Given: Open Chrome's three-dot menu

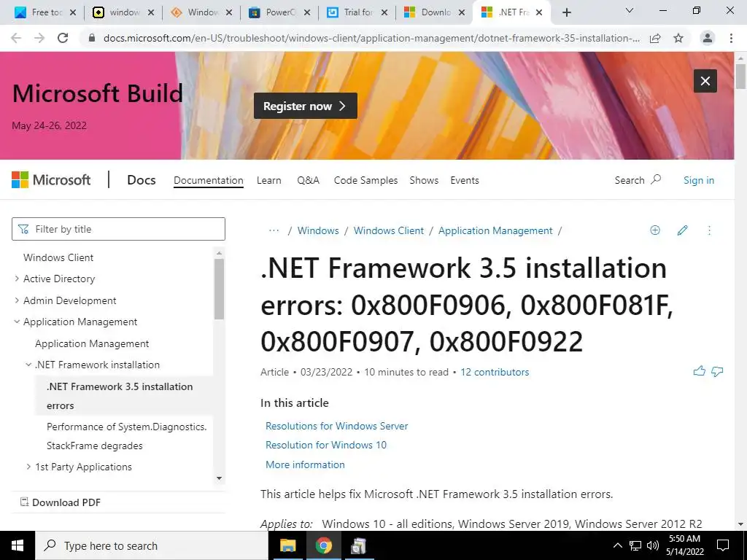Looking at the screenshot, I should click(x=731, y=38).
